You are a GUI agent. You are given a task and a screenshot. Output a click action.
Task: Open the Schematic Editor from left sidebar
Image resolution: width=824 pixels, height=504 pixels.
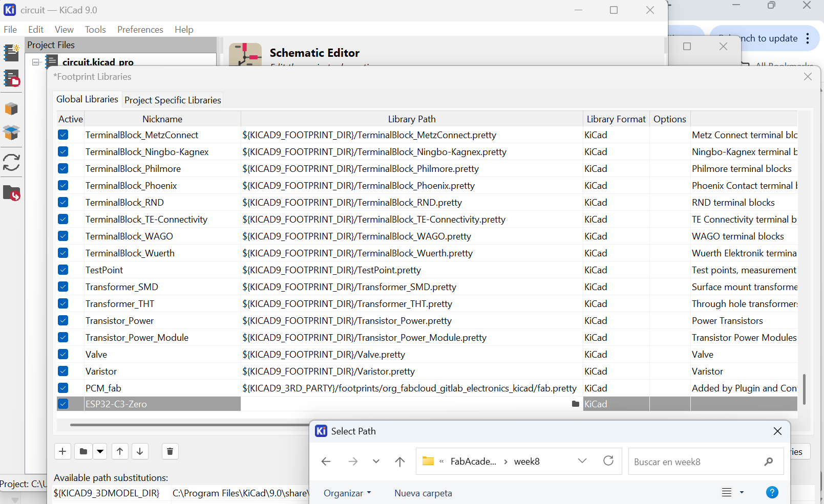pyautogui.click(x=11, y=52)
